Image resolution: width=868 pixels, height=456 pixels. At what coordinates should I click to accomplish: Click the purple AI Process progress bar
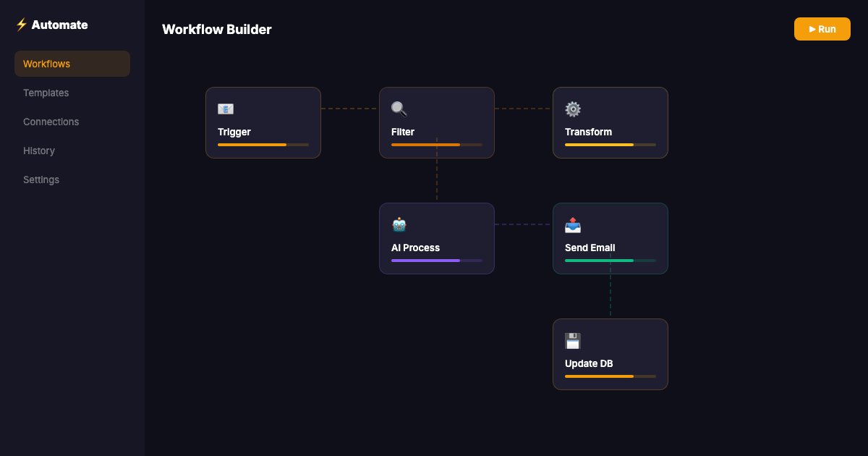[437, 261]
